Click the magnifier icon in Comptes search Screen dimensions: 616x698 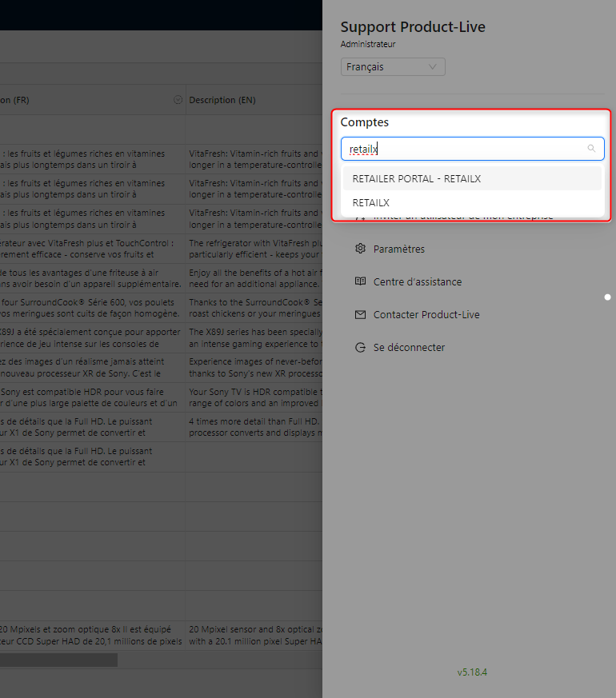[591, 149]
